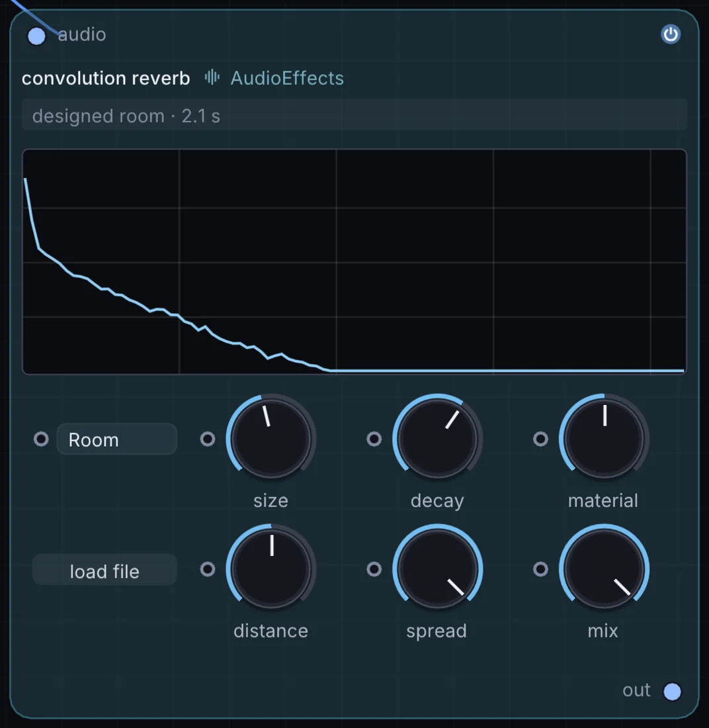Screen dimensions: 709x728
Task: Click the out output port
Action: tap(672, 692)
